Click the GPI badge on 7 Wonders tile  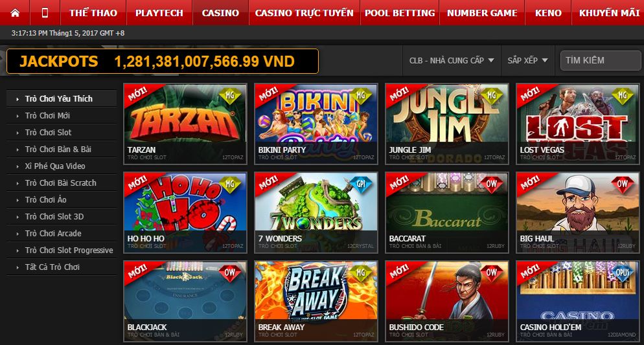[361, 184]
